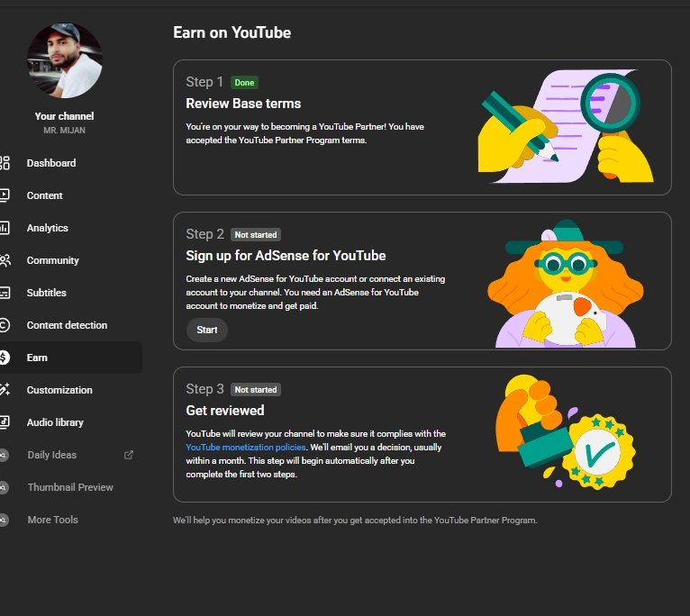The height and width of the screenshot is (616, 690).
Task: Click the Subtitles icon in sidebar
Action: tap(5, 293)
